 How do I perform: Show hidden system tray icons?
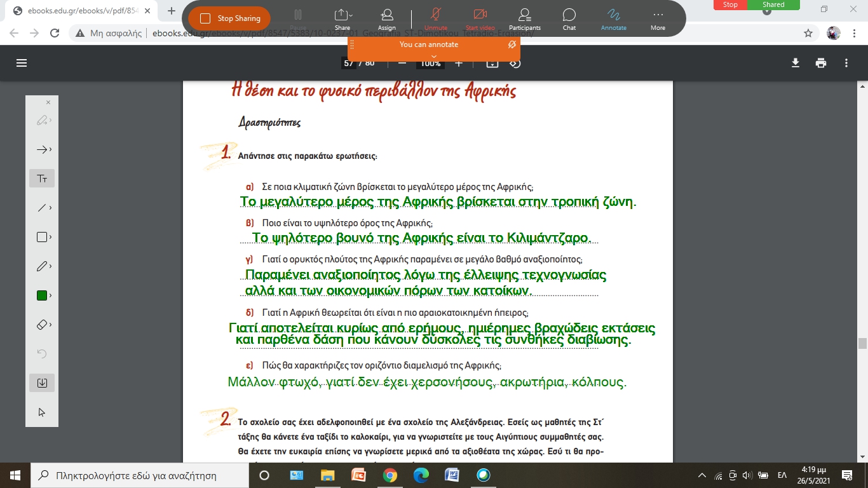click(702, 475)
